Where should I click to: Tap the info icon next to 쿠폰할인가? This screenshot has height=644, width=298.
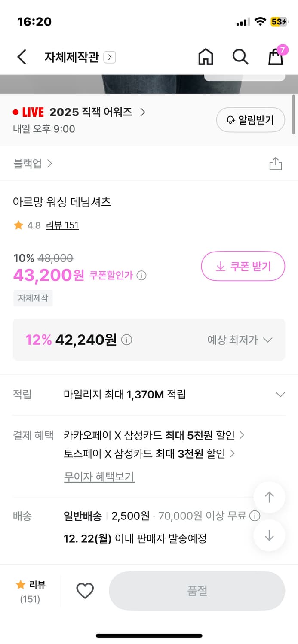coord(141,276)
